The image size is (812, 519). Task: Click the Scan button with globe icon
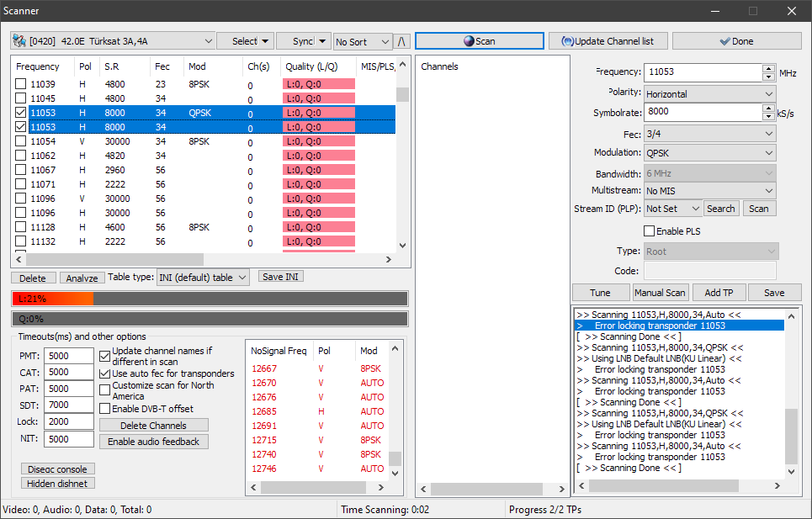point(480,41)
